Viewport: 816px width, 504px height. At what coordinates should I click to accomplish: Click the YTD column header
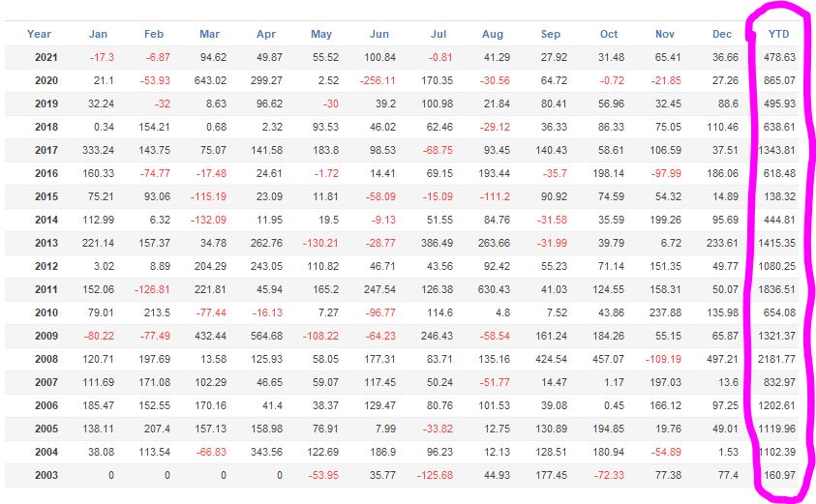pyautogui.click(x=778, y=34)
